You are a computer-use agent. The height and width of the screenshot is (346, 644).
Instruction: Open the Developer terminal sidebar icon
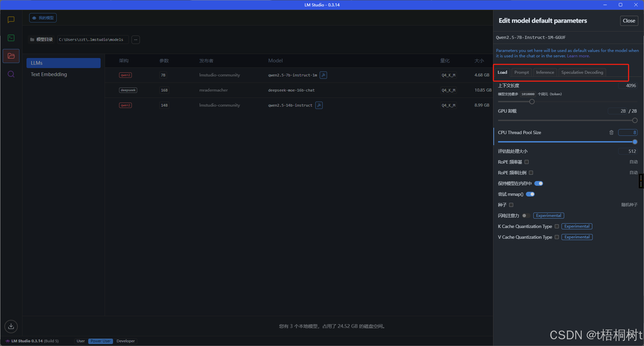tap(11, 38)
